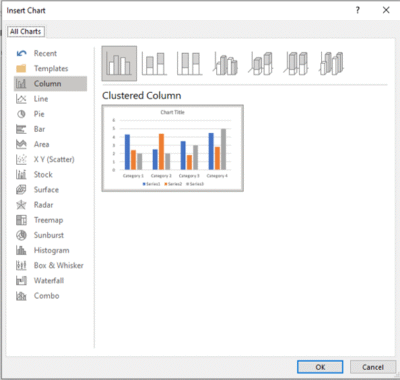This screenshot has height=380, width=400.
Task: Choose the Radar chart category
Action: pos(50,205)
